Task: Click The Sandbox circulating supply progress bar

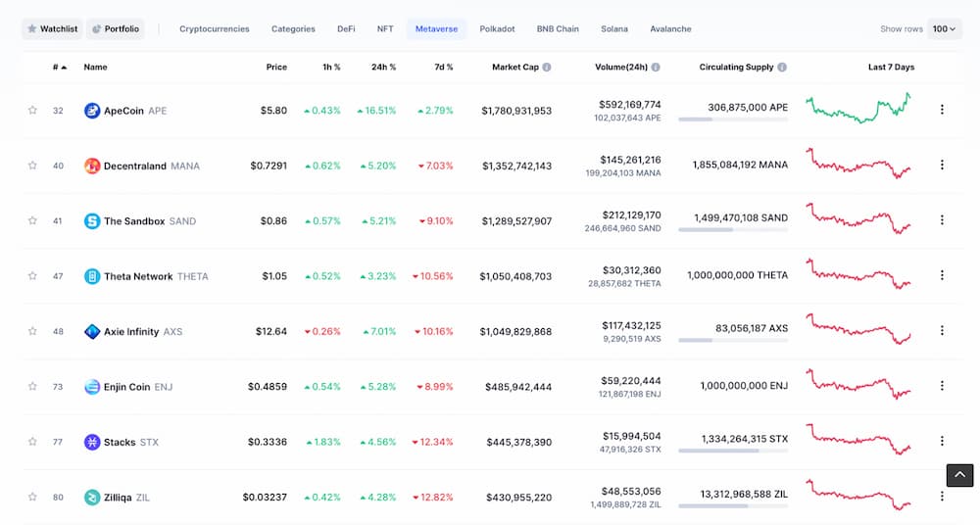Action: pos(733,230)
